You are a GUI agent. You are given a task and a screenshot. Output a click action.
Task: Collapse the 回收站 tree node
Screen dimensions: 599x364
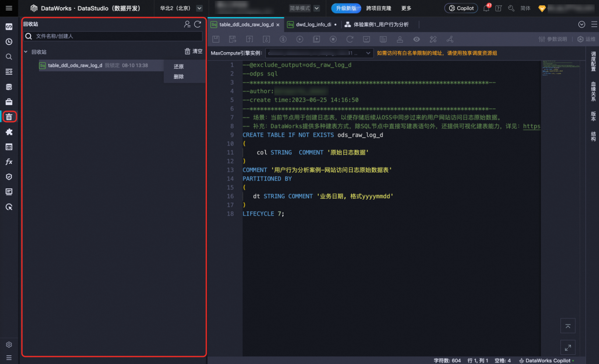[x=26, y=52]
